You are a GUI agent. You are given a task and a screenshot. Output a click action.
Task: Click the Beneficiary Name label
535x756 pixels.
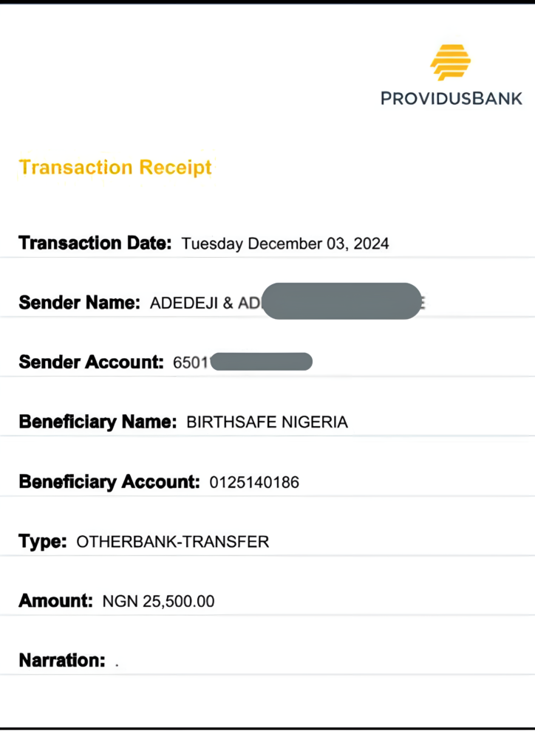pos(98,422)
